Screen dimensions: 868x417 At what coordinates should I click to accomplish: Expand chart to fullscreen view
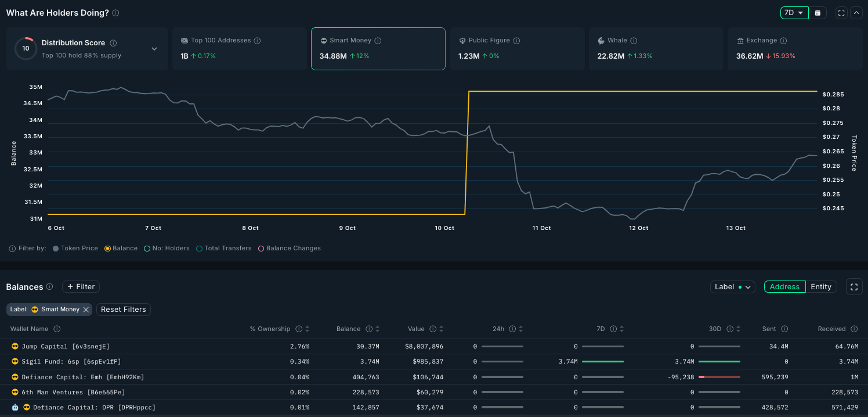[x=841, y=13]
